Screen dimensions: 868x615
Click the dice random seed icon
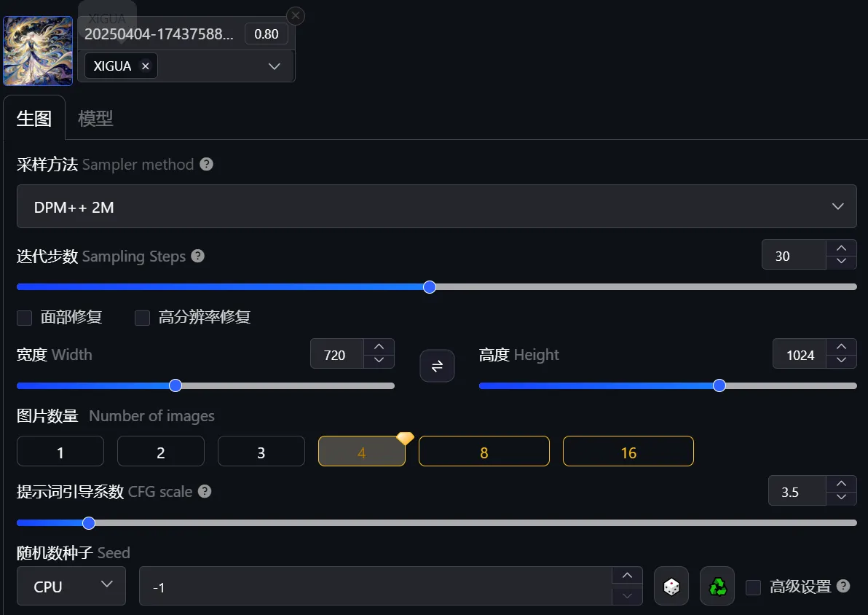(x=671, y=587)
